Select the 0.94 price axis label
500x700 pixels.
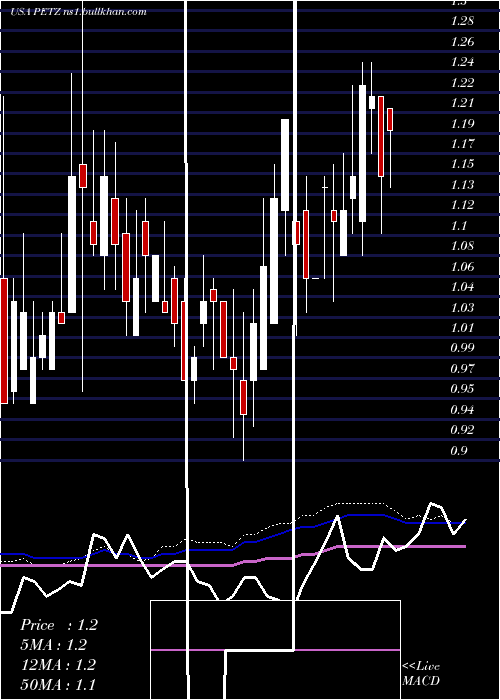[462, 409]
